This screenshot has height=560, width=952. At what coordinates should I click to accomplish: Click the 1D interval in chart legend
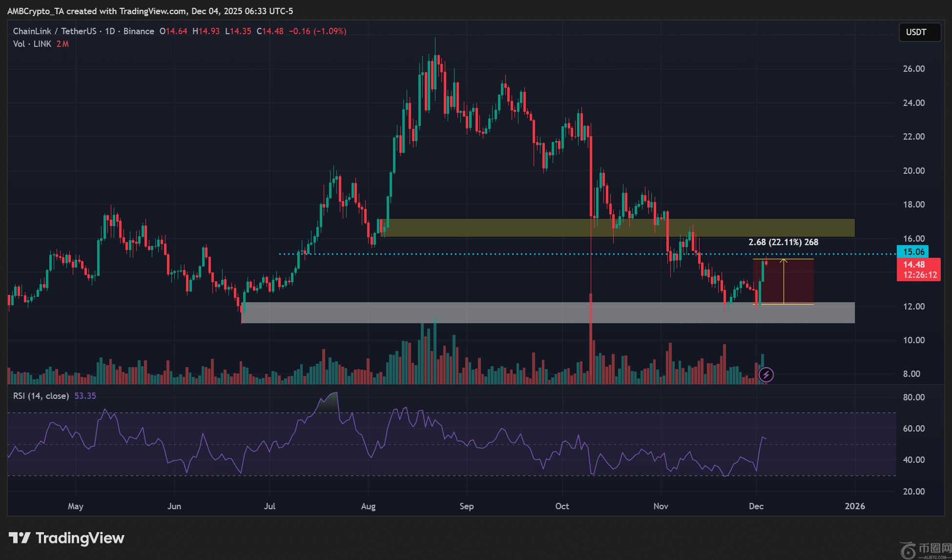tap(110, 31)
